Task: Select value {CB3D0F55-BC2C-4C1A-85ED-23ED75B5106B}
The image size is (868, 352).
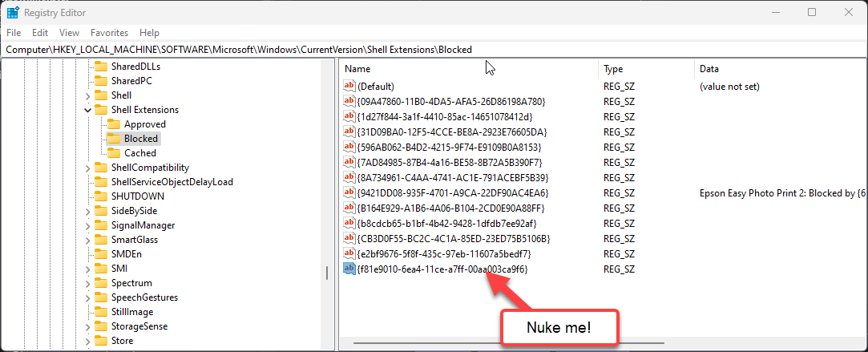Action: pos(454,238)
